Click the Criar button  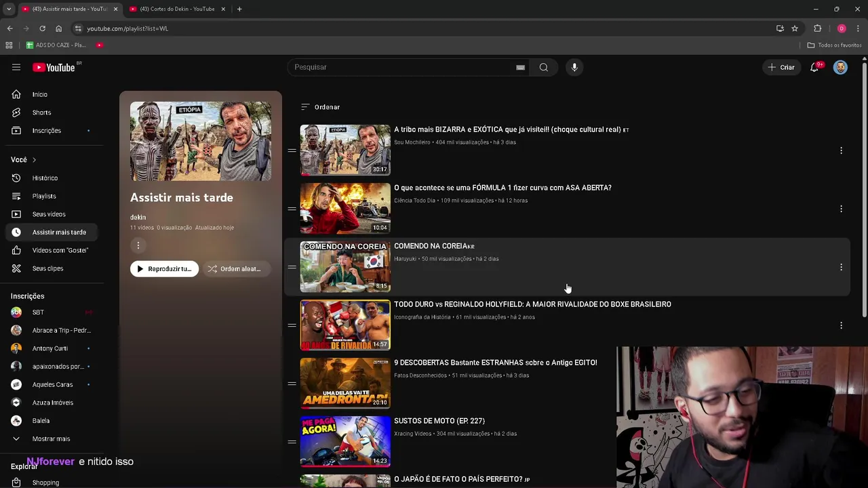(781, 67)
